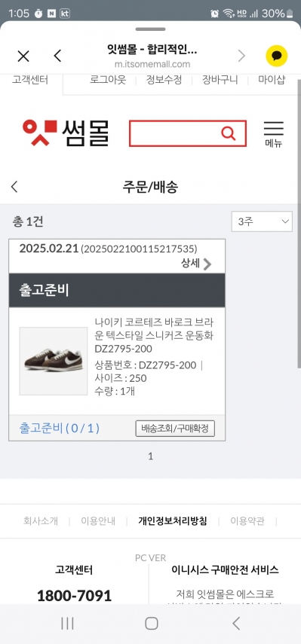Select the 고객센터 tab
Screen dimensions: 301x644
tap(30, 80)
